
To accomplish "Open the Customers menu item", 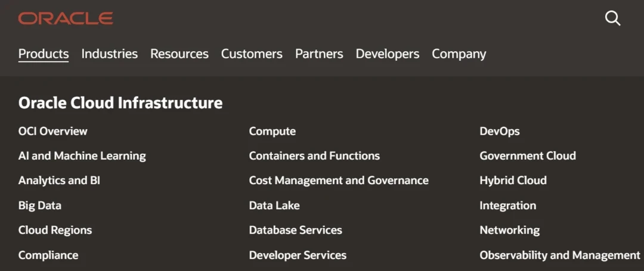I will [x=252, y=54].
